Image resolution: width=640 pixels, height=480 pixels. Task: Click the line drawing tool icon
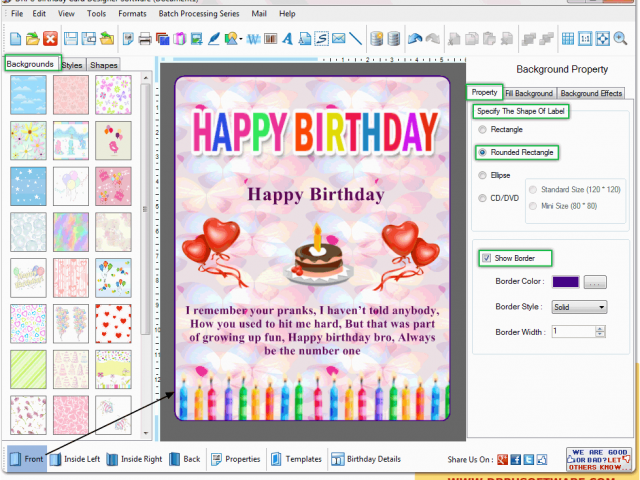(x=356, y=39)
